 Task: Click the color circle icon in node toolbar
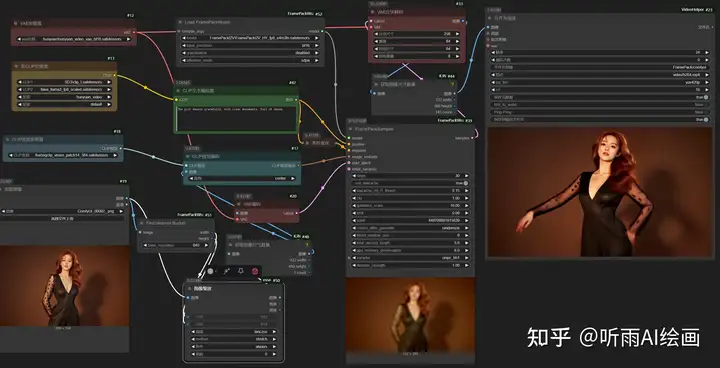(x=210, y=272)
